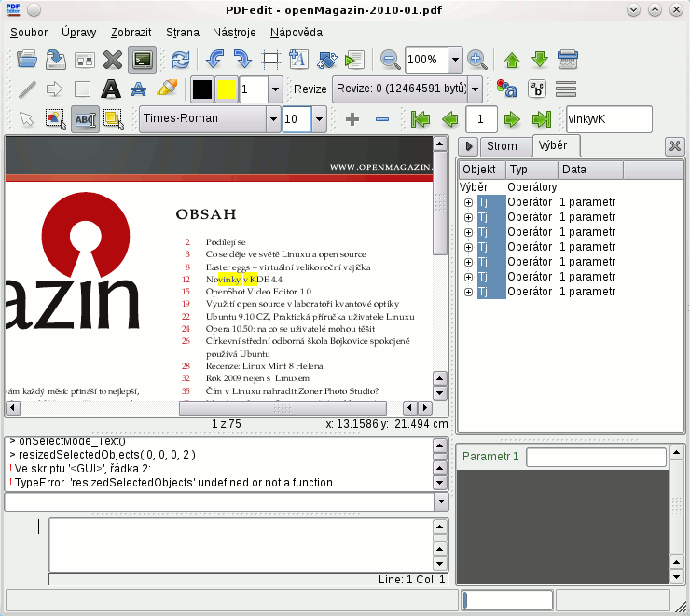
Task: Close the document with the X toolbar icon
Action: (113, 60)
